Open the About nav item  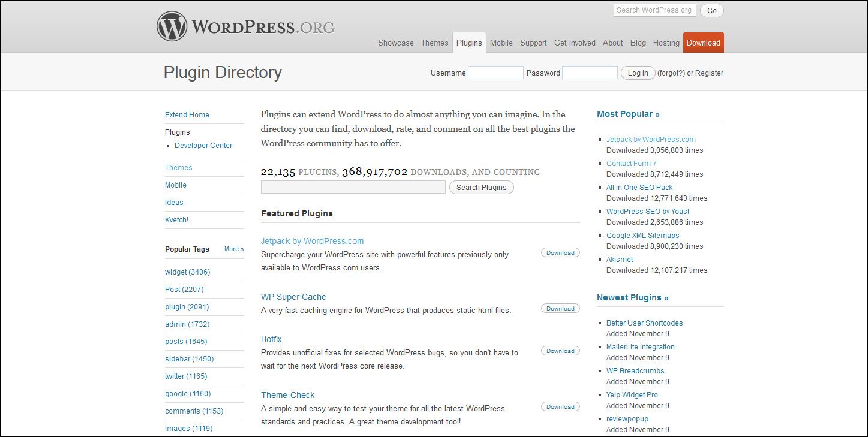tap(612, 43)
